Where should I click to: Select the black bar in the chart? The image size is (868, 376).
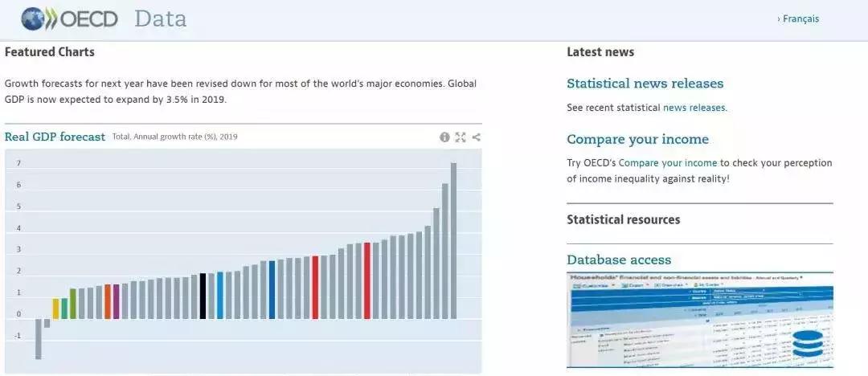point(203,296)
